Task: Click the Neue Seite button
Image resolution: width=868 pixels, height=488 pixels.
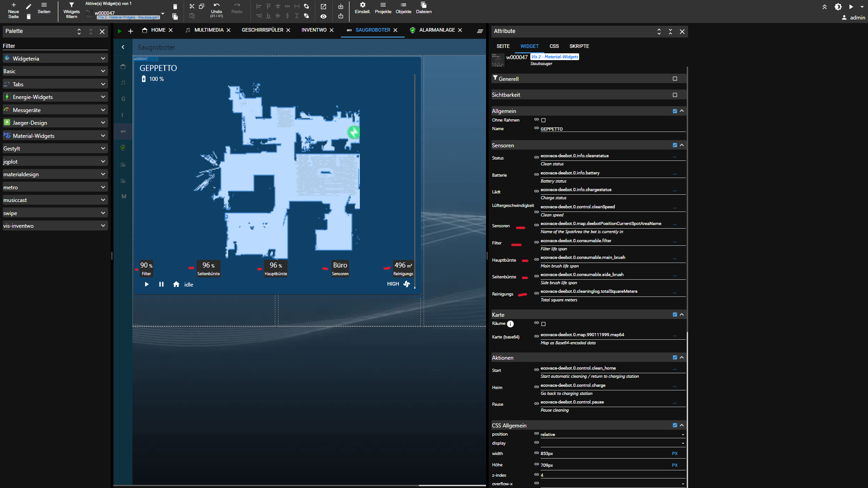Action: 14,10
